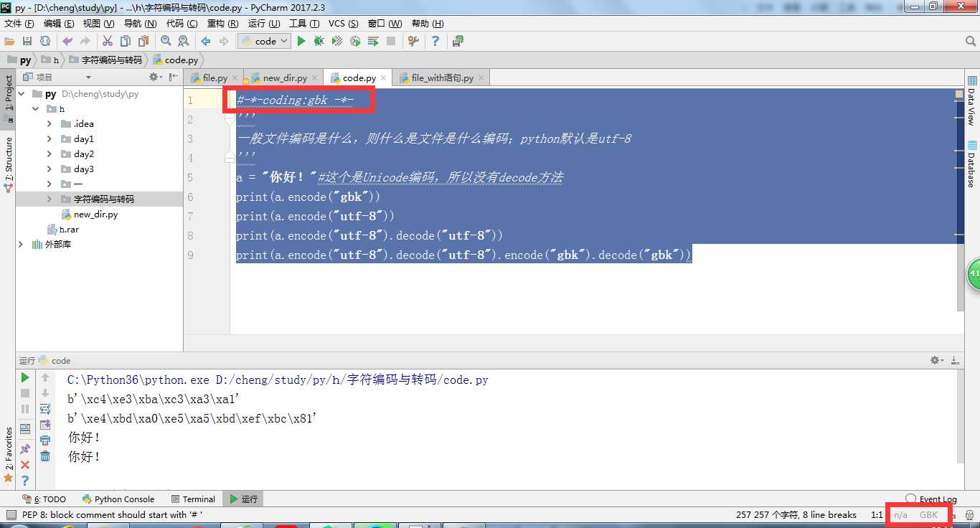Open the Terminal tool window
980x528 pixels.
[x=193, y=499]
